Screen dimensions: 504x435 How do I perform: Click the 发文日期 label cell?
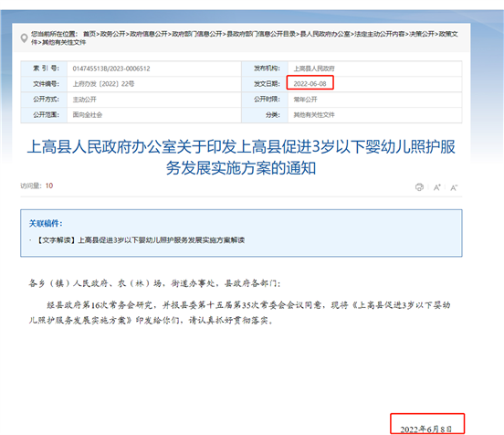pyautogui.click(x=265, y=84)
